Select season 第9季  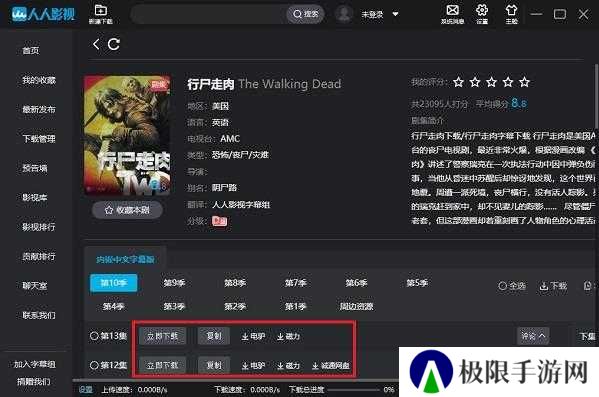click(174, 283)
